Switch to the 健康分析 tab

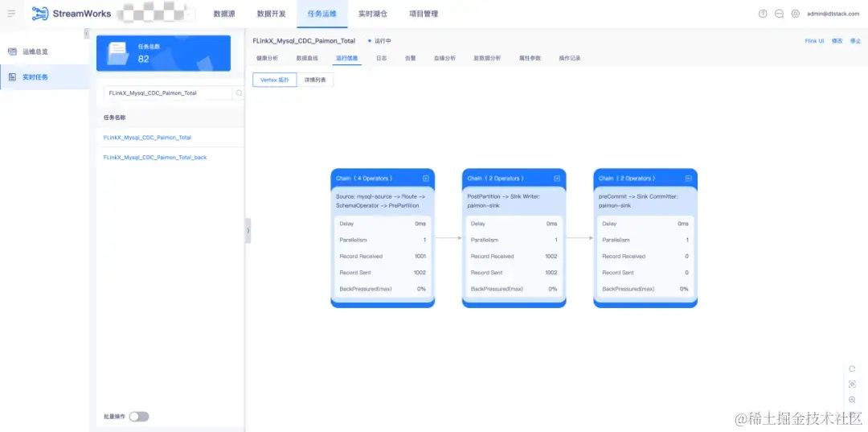click(267, 58)
